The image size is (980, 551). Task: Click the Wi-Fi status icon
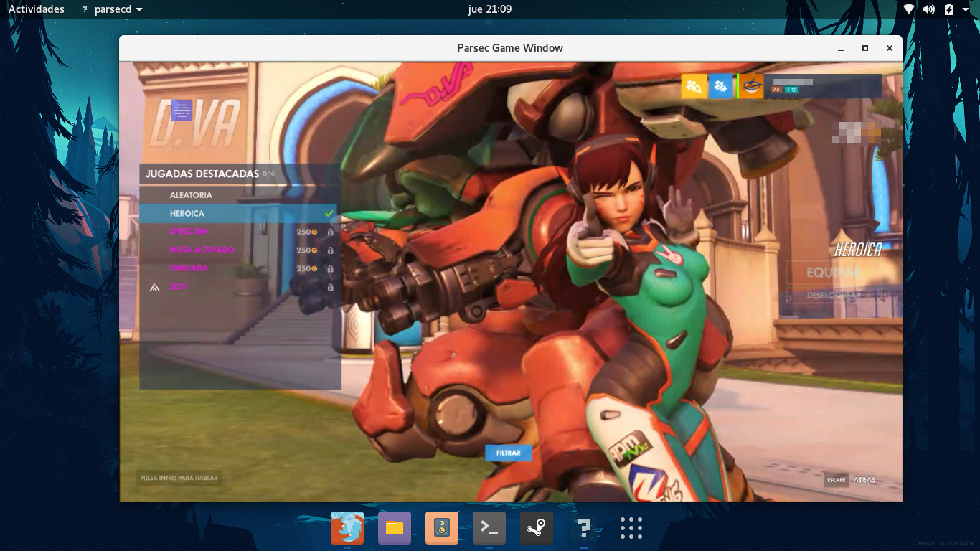tap(909, 9)
